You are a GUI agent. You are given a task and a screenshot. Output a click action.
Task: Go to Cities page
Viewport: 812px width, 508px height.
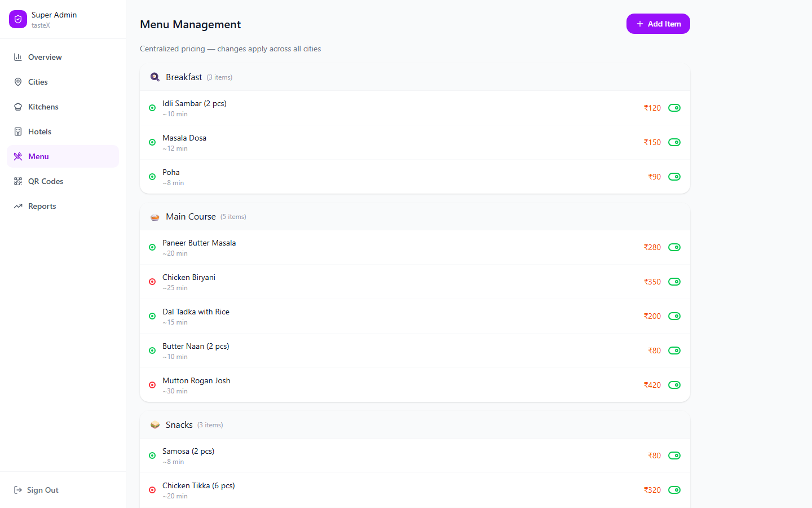pyautogui.click(x=63, y=82)
